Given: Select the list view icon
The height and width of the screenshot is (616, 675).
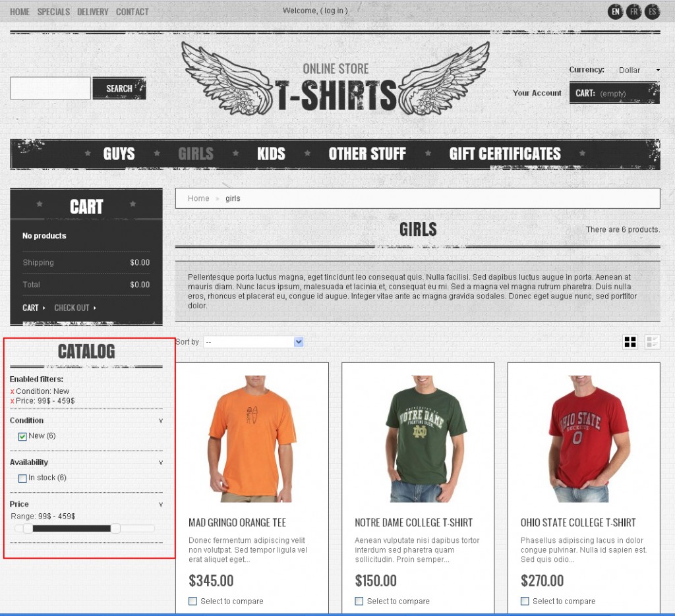Looking at the screenshot, I should coord(652,342).
